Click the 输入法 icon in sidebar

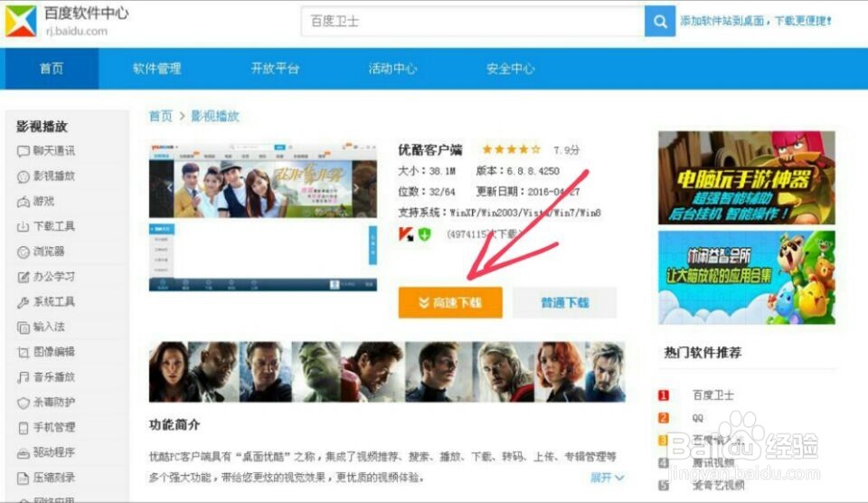coord(24,327)
